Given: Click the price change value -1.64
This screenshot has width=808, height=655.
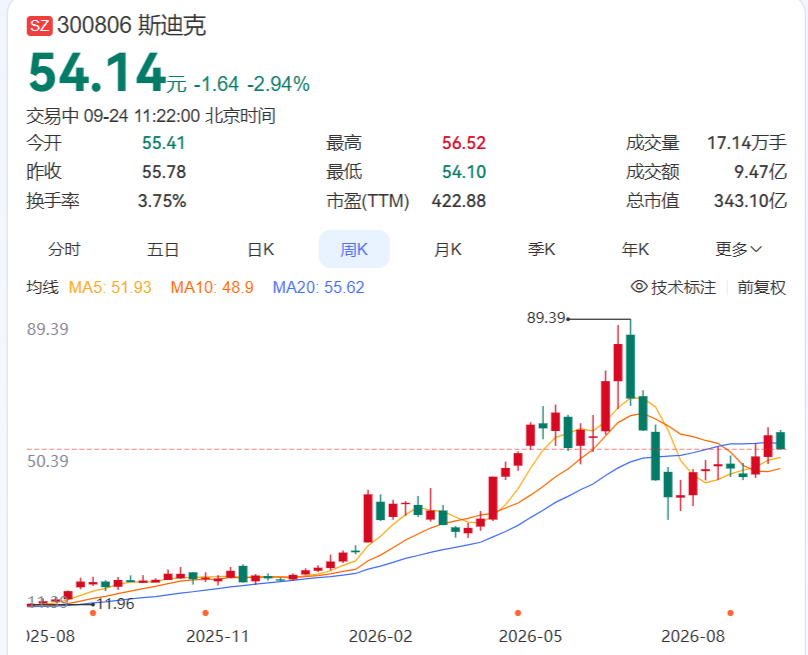Looking at the screenshot, I should point(216,84).
